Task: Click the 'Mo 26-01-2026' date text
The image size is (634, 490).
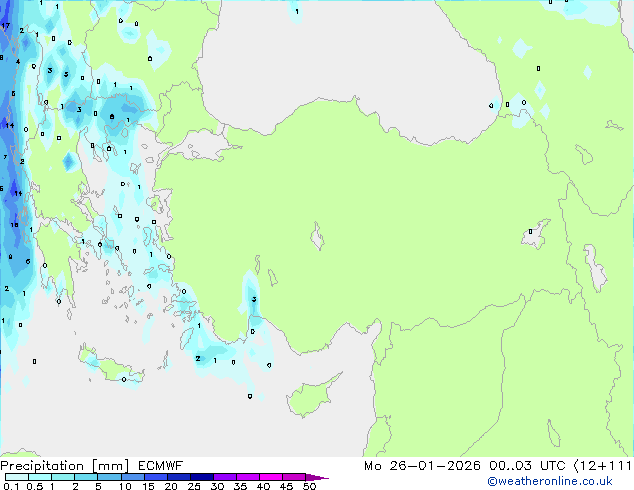Action: click(422, 466)
